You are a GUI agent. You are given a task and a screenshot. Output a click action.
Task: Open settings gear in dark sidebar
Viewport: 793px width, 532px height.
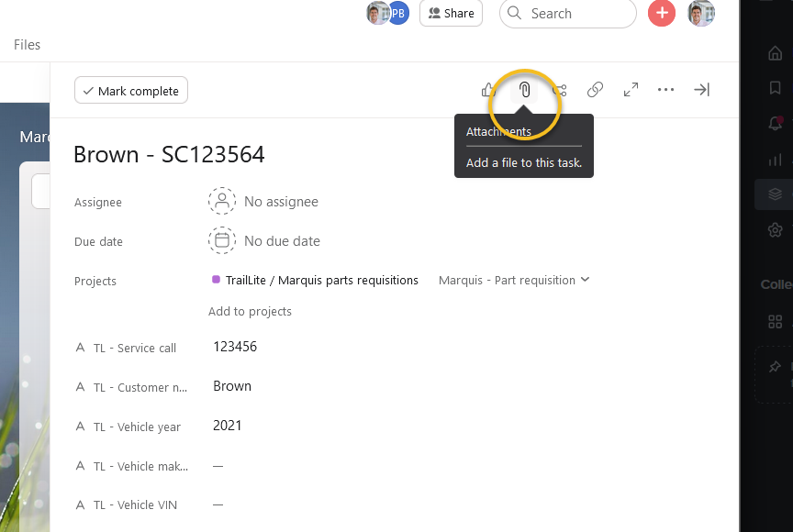click(775, 230)
